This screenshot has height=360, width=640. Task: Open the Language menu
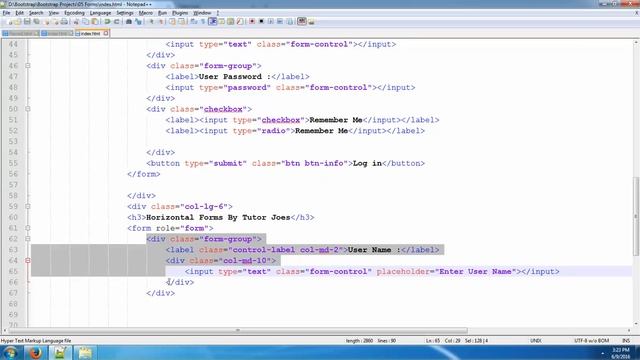point(100,13)
